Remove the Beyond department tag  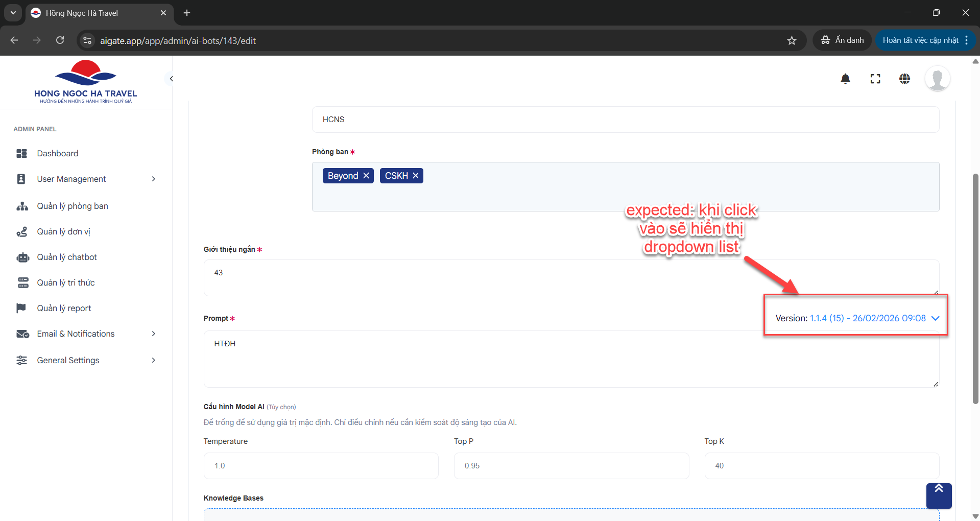[366, 176]
